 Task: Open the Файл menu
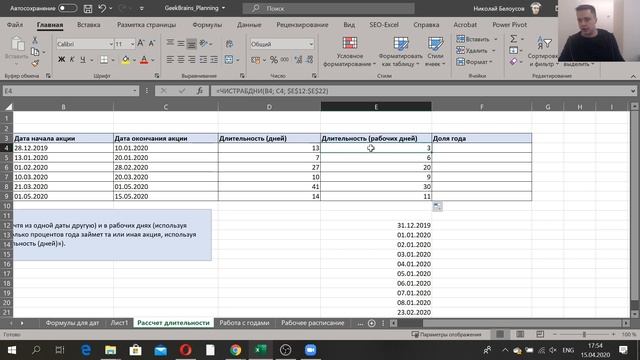point(15,25)
